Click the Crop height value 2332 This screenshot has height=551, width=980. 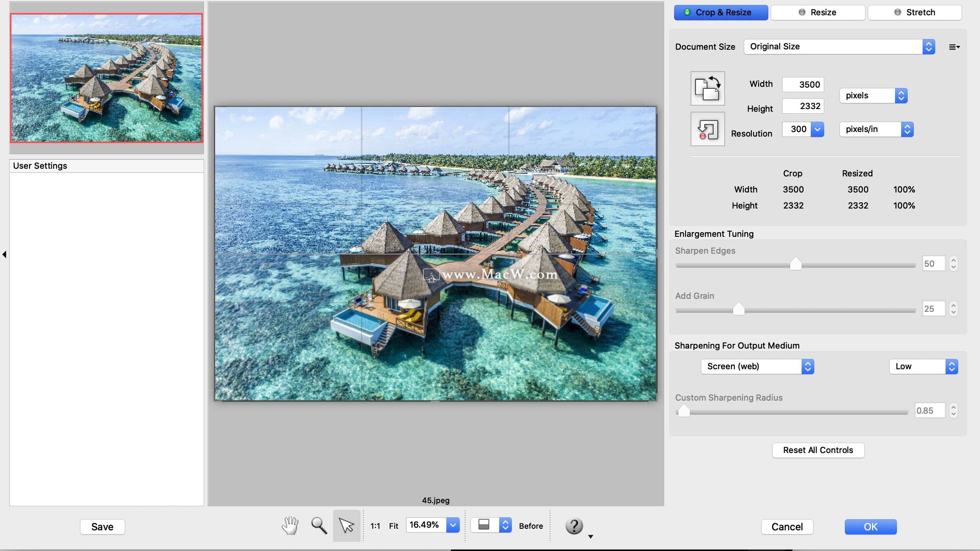793,205
